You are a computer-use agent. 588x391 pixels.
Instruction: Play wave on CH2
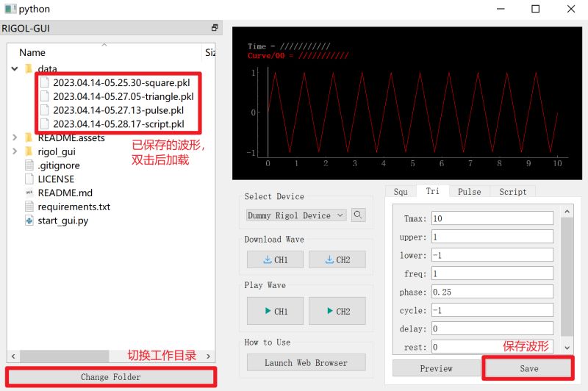pyautogui.click(x=337, y=311)
